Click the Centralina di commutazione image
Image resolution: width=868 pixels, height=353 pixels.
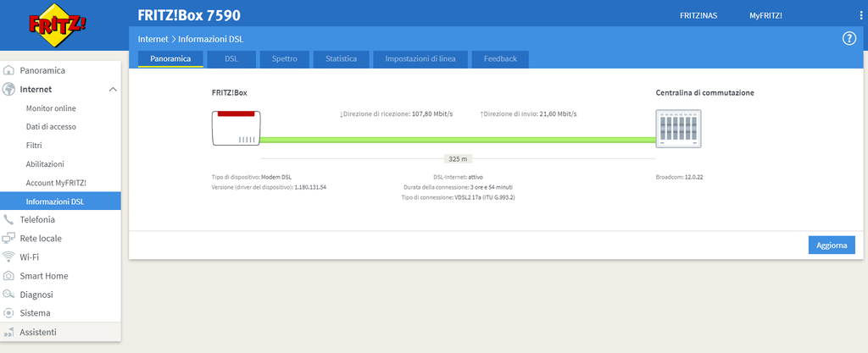tap(679, 129)
